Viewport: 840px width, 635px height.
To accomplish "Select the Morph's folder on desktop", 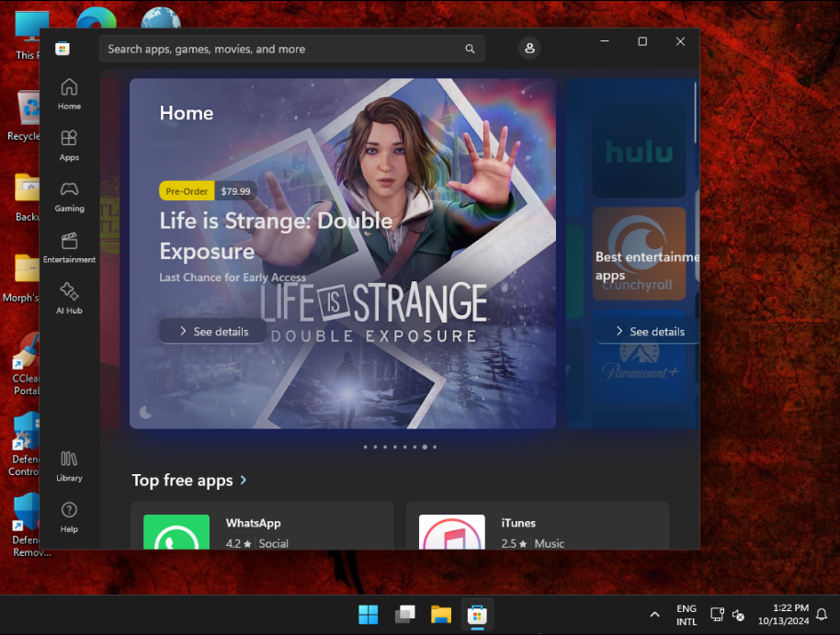I will coord(21,278).
